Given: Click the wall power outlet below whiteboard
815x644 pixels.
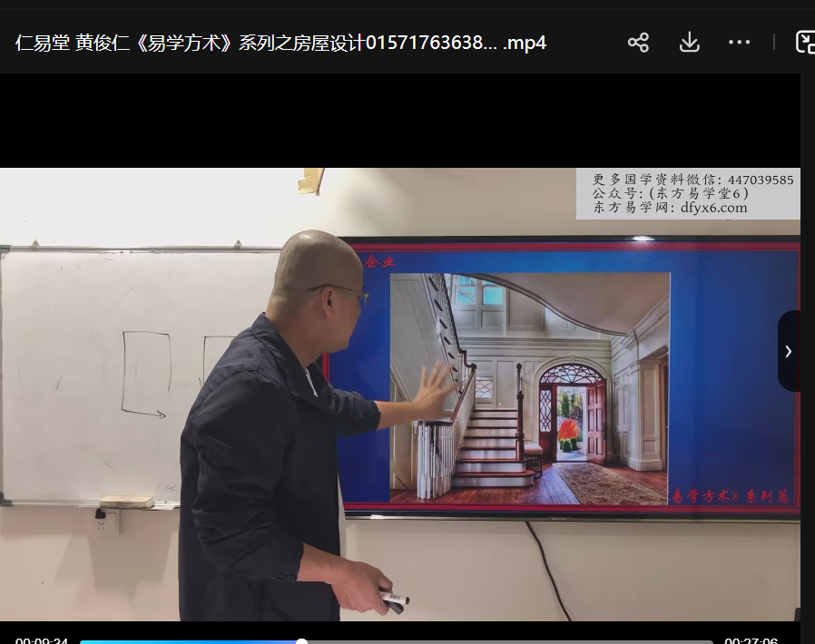Looking at the screenshot, I should (106, 522).
